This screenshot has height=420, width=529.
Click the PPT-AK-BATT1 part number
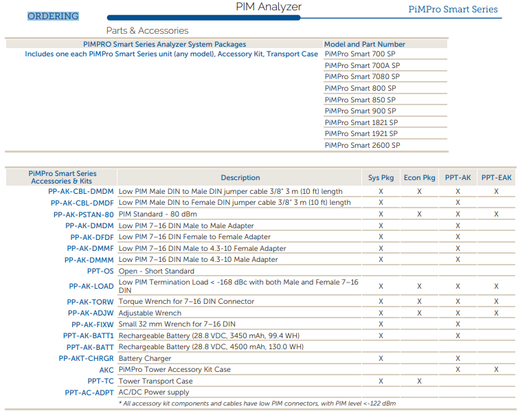coord(88,336)
